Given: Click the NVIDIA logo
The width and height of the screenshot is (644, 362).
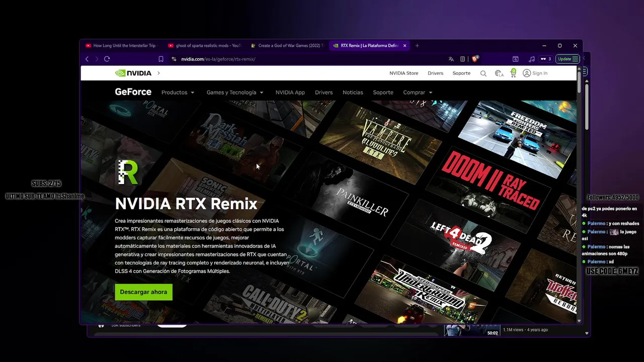Looking at the screenshot, I should pos(133,73).
